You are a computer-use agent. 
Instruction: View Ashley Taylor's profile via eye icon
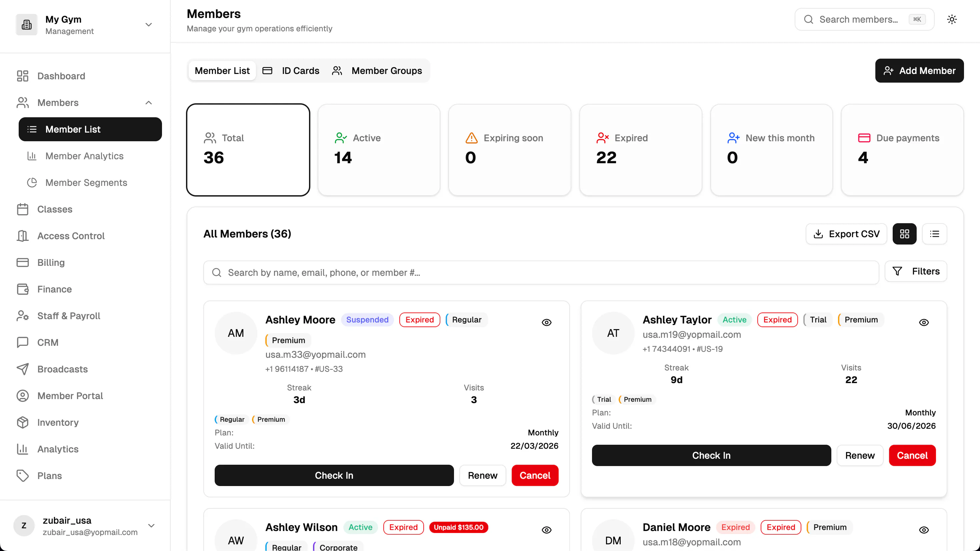coord(924,322)
